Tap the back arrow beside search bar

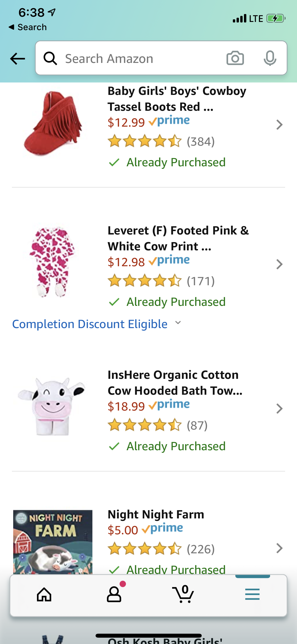click(17, 58)
